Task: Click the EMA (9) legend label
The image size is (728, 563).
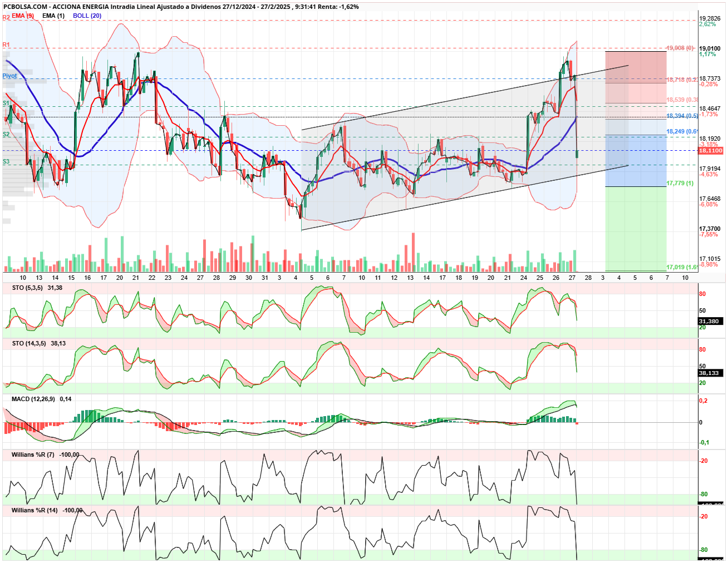Action: pyautogui.click(x=23, y=16)
